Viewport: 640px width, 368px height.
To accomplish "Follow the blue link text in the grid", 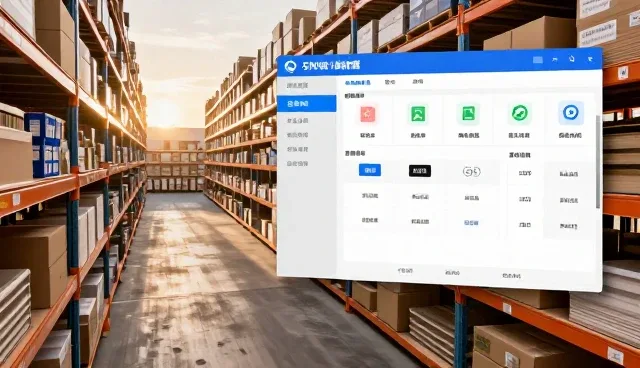I will pos(471,223).
